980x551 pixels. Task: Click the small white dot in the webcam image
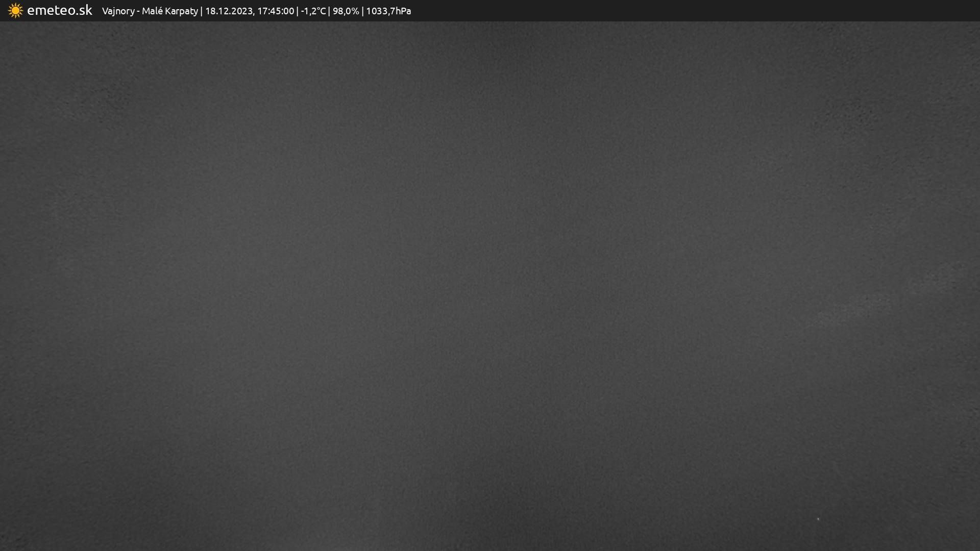[x=818, y=519]
